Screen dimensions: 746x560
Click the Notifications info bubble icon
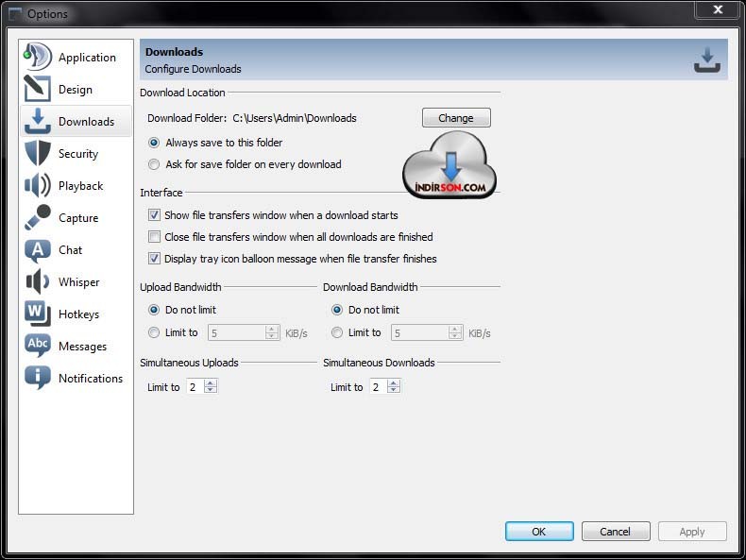pos(38,378)
